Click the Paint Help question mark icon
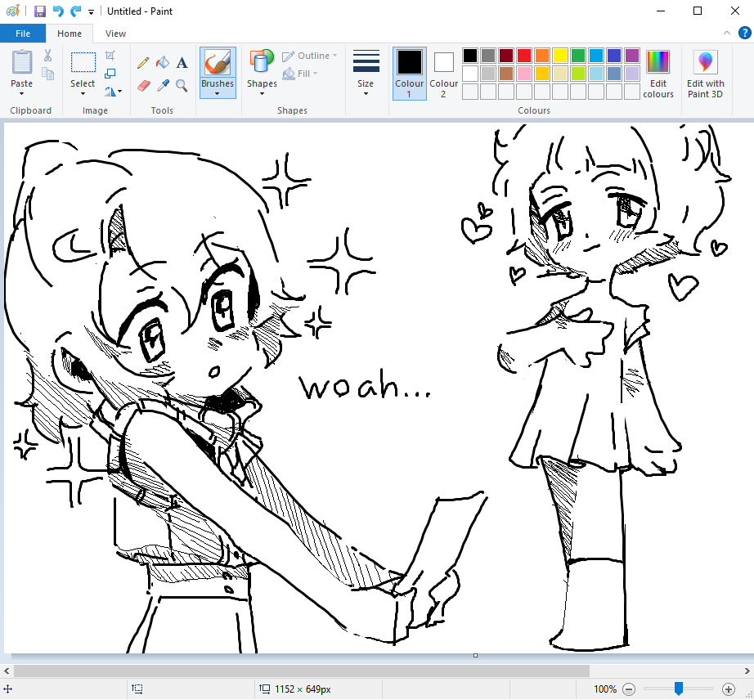Viewport: 754px width, 700px height. (744, 33)
